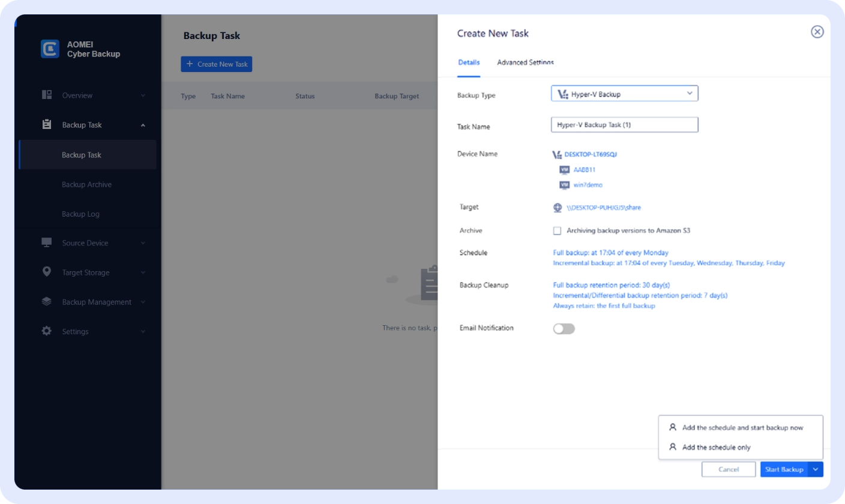This screenshot has width=845, height=504.
Task: Open Backup Archive in sidebar
Action: (x=88, y=184)
